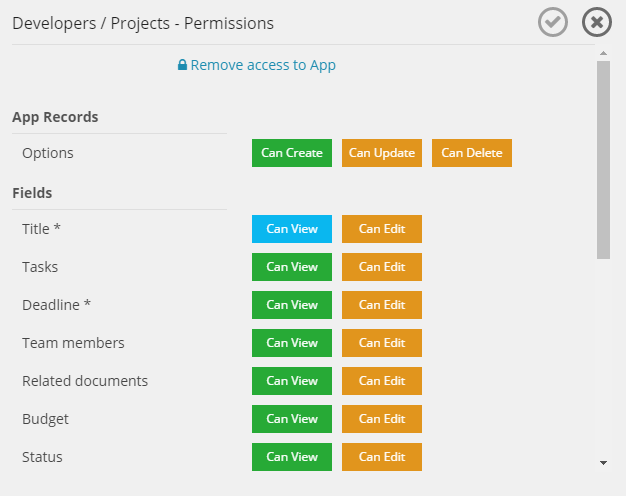The width and height of the screenshot is (626, 496).
Task: Enable Can Edit for Budget field
Action: [381, 419]
